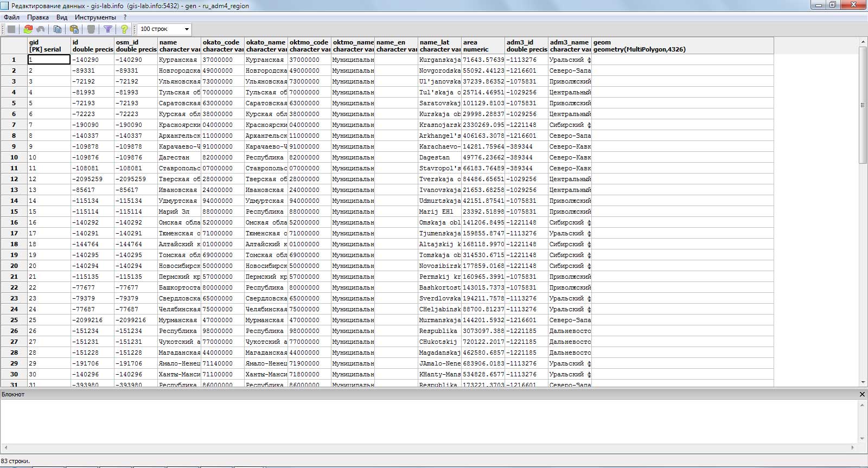868x468 pixels.
Task: Open the 100 строк row limit dropdown
Action: pyautogui.click(x=164, y=29)
